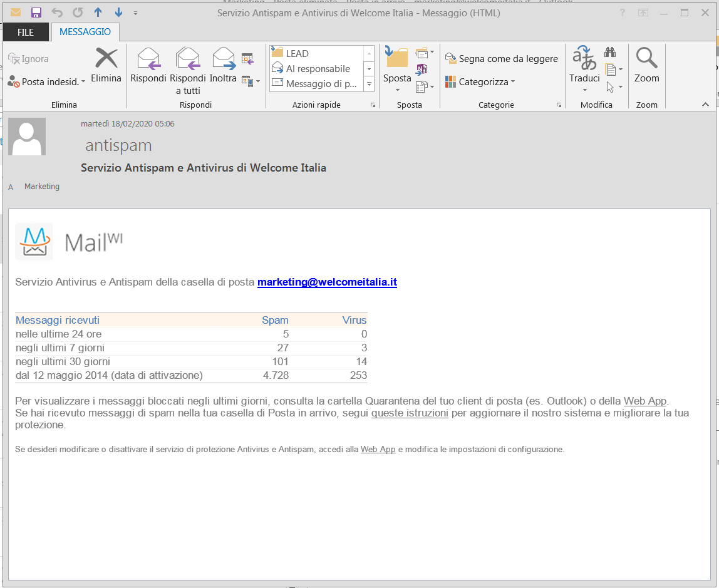
Task: Open ribbon display options icon
Action: point(643,13)
